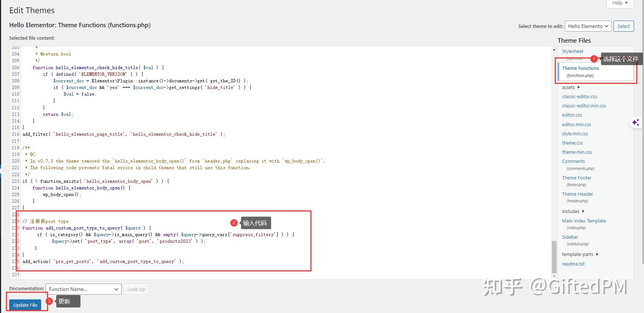Open readme.txt file
The image size is (644, 313).
point(573,264)
